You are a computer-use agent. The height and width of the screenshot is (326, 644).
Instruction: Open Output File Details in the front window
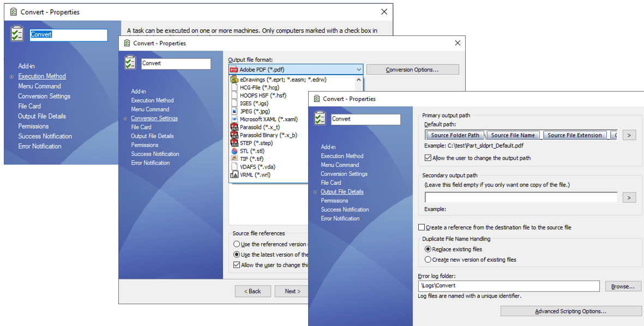coord(342,192)
